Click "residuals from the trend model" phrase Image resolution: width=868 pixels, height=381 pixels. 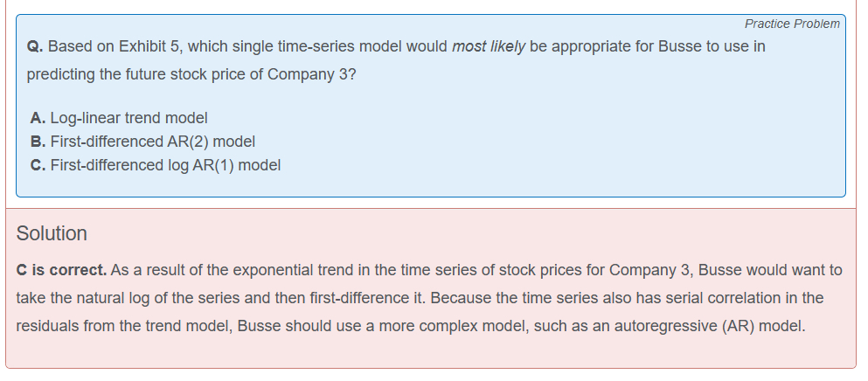click(x=115, y=326)
